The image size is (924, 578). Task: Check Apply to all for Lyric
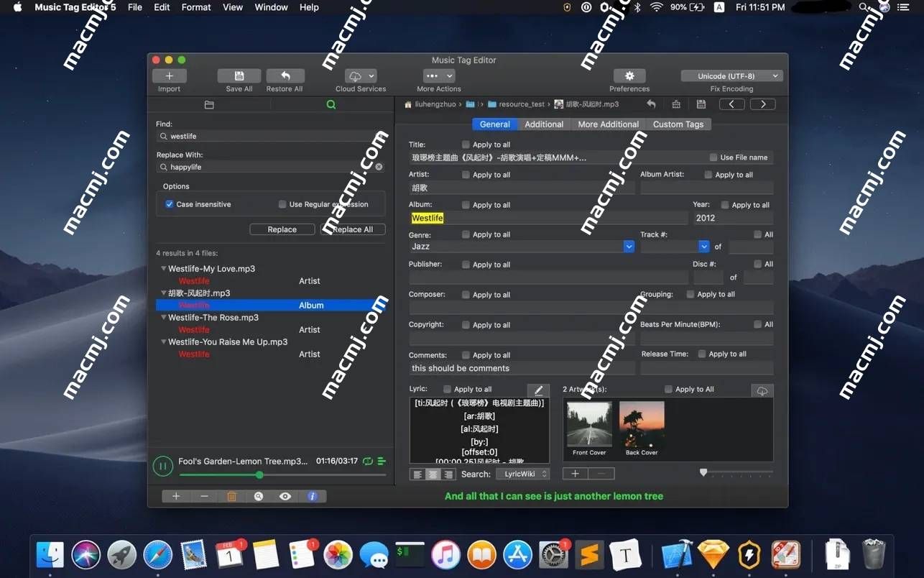448,389
